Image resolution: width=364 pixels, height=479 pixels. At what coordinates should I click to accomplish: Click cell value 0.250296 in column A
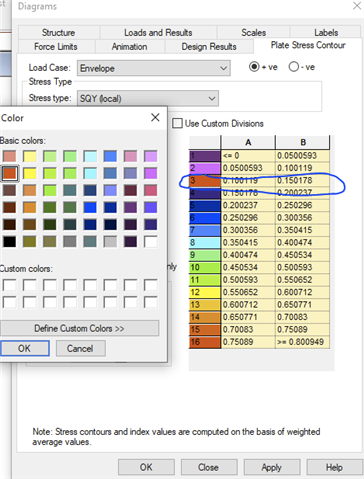click(248, 218)
